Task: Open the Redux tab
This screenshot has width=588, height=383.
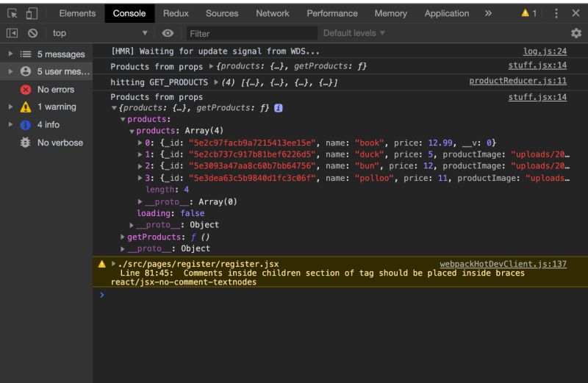Action: tap(176, 13)
